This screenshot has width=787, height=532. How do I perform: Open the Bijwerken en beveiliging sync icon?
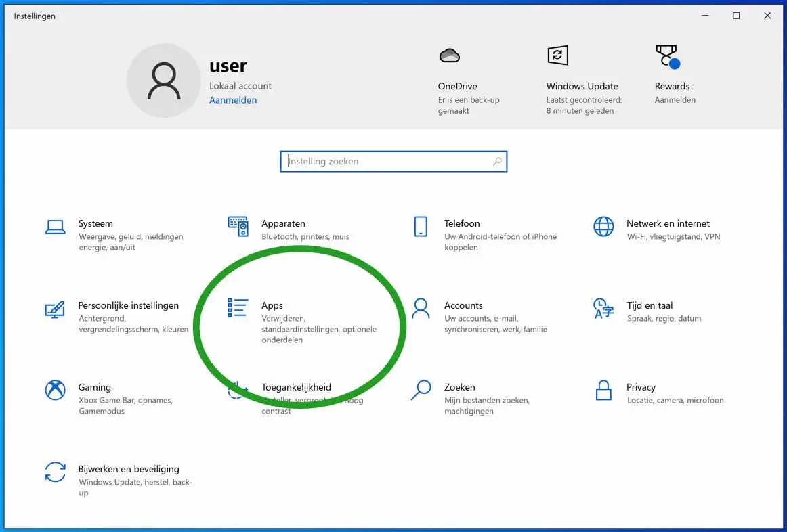(x=56, y=472)
